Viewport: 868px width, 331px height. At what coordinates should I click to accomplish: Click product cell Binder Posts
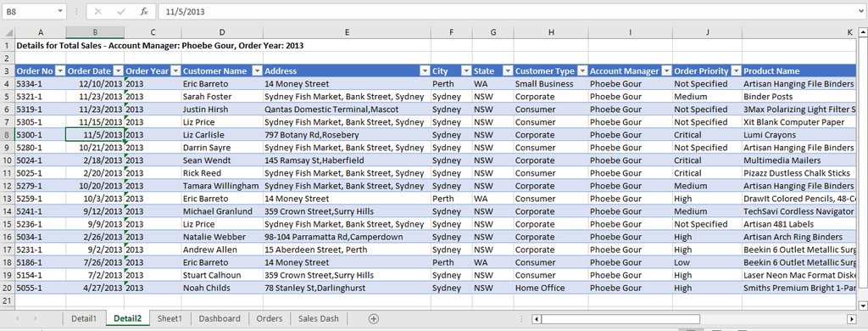[799, 97]
